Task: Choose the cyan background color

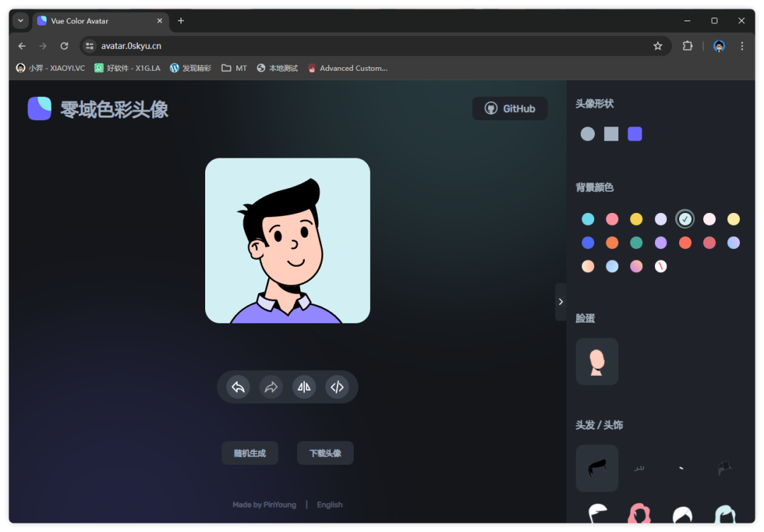Action: [x=588, y=219]
